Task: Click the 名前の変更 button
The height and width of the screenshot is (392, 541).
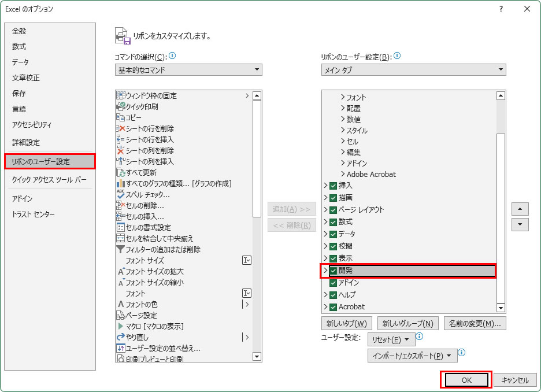Action: [475, 323]
